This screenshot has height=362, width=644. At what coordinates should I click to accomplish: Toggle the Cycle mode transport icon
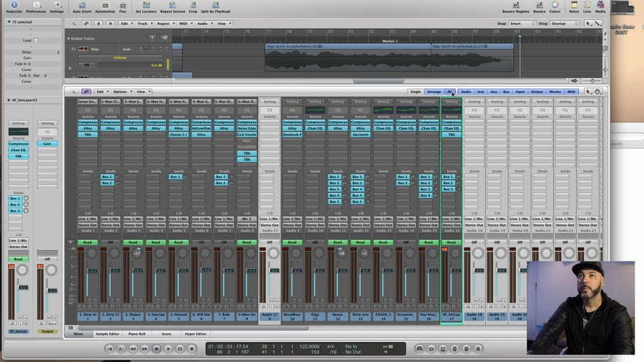pos(431,349)
